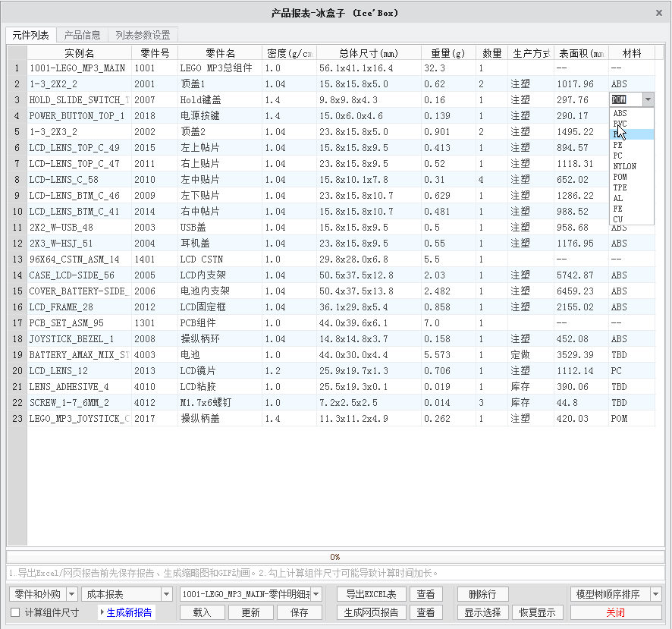The width and height of the screenshot is (672, 629).
Task: Switch to the 元件列表 tab
Action: 31,35
